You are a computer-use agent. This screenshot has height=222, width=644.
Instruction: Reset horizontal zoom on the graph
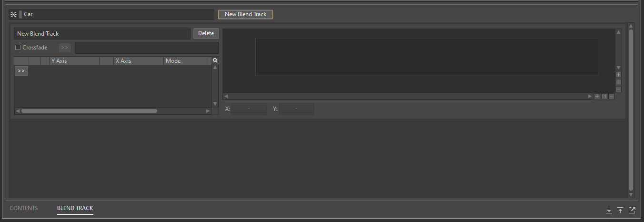[604, 96]
